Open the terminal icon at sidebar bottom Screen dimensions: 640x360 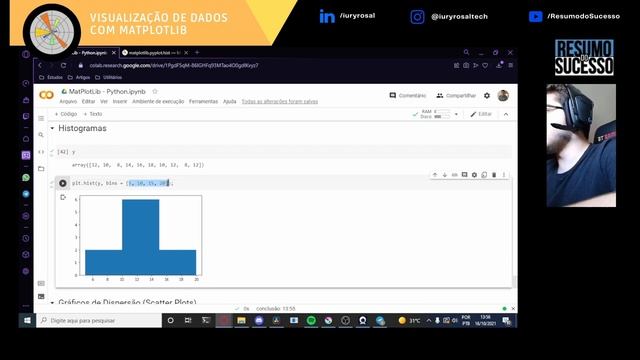coord(41,296)
